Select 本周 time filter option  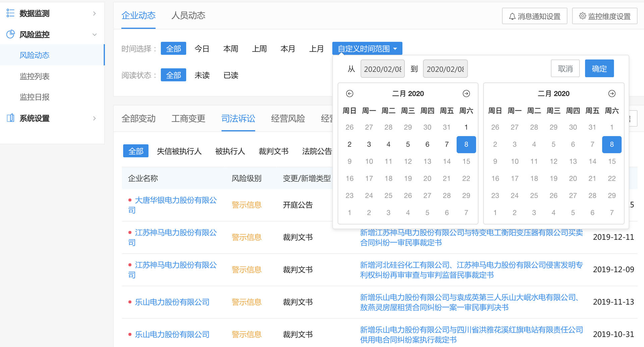click(230, 49)
